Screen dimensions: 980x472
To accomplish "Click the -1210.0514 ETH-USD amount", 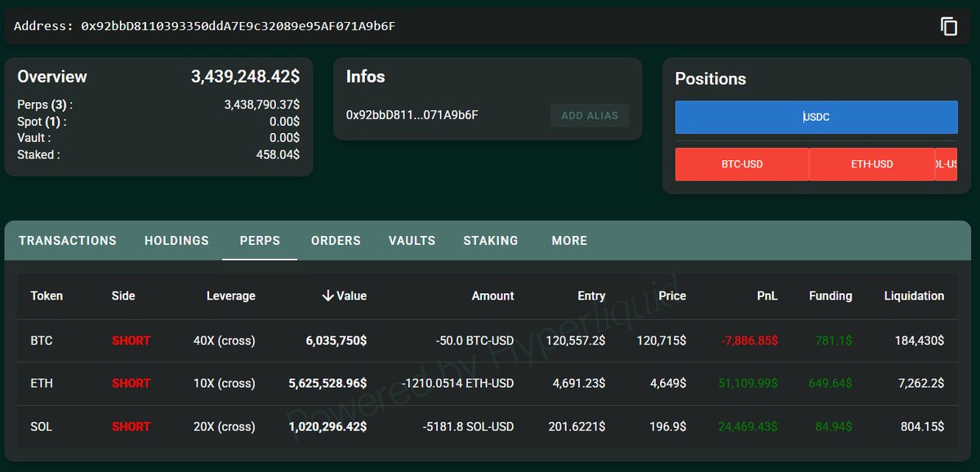I will 457,383.
